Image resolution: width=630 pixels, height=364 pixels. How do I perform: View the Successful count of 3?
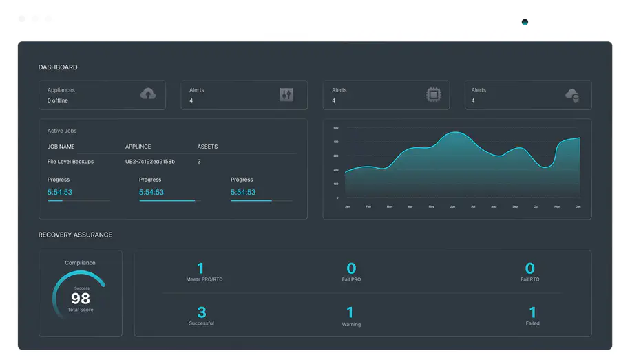click(201, 313)
